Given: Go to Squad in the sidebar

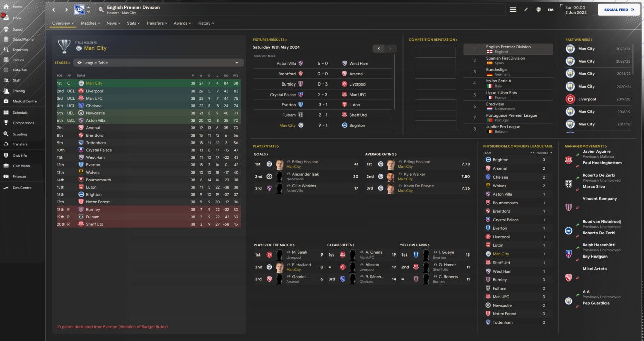Looking at the screenshot, I should click(17, 29).
